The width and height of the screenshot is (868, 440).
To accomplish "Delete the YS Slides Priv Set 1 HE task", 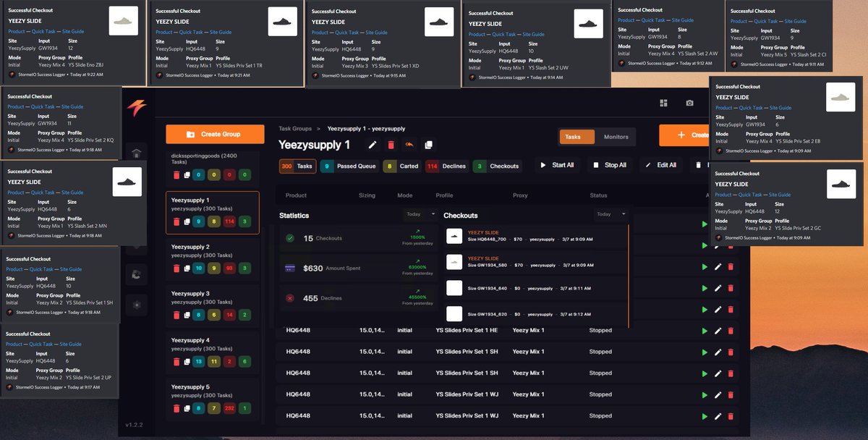I will [731, 331].
